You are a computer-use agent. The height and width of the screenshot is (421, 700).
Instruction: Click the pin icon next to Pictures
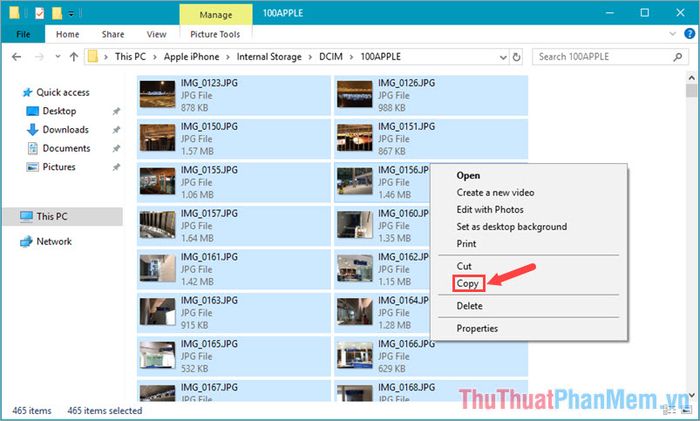coord(116,167)
